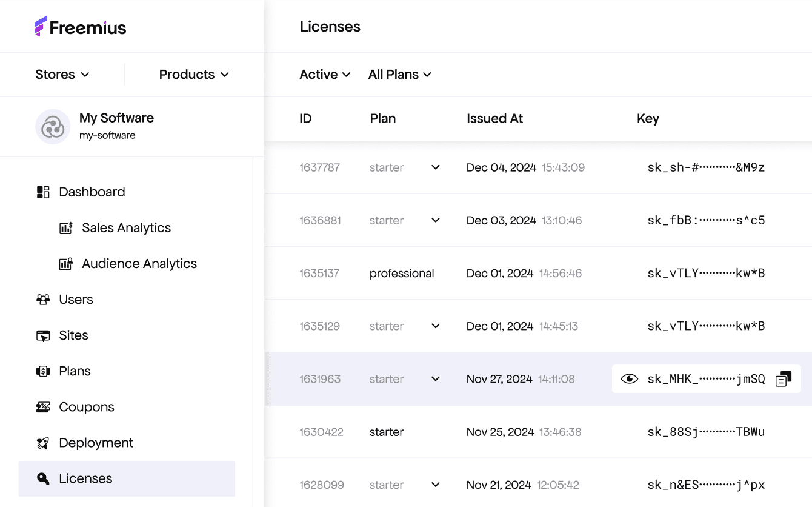
Task: Select Licenses in the sidebar
Action: pyautogui.click(x=85, y=478)
